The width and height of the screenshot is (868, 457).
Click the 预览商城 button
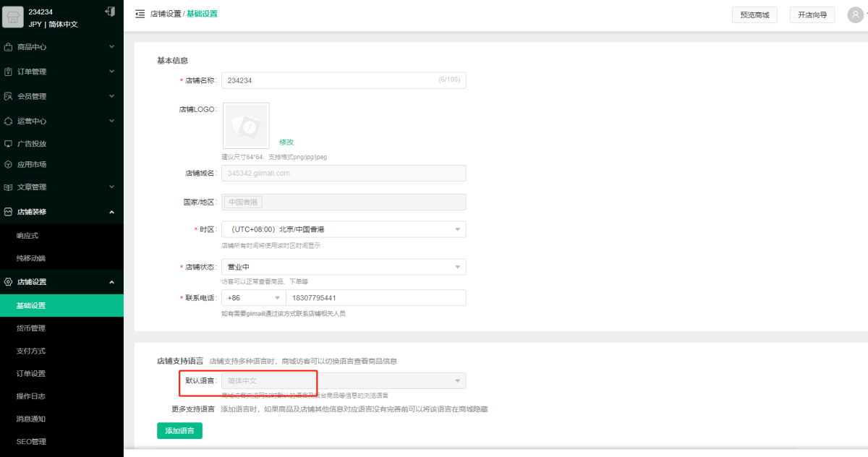(x=754, y=14)
